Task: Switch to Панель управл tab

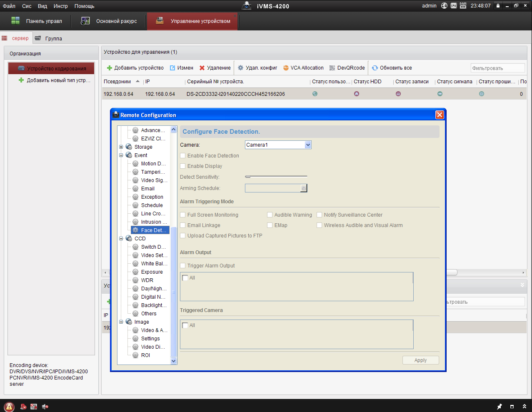Action: pyautogui.click(x=36, y=21)
